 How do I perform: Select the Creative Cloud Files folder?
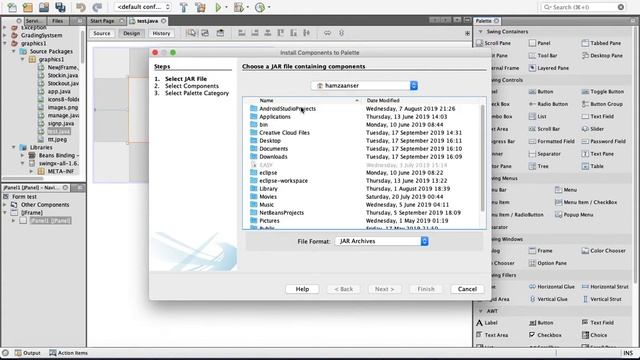[284, 133]
